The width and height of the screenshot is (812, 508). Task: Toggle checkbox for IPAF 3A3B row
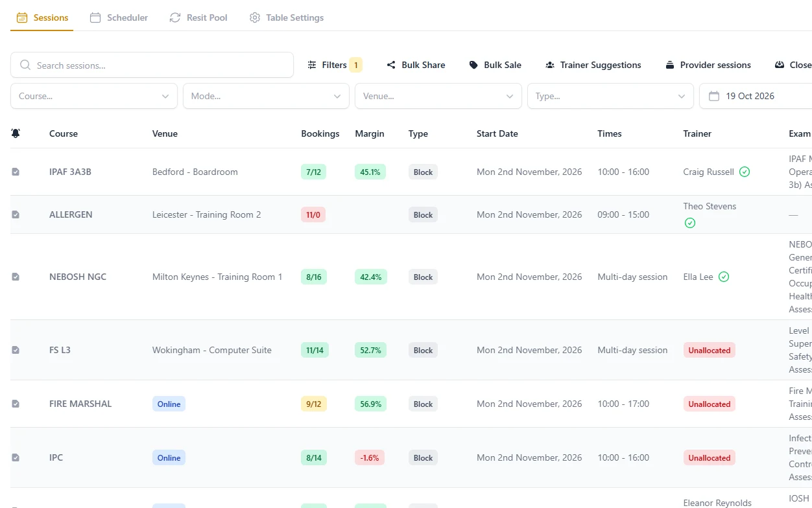(x=16, y=172)
